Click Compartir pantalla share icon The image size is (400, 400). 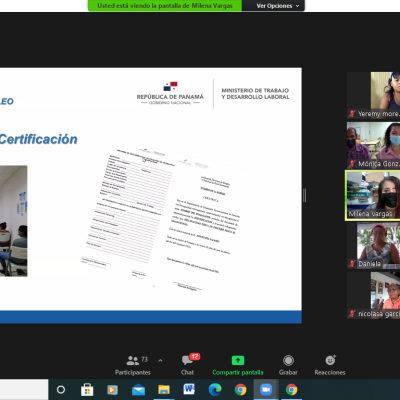(238, 360)
